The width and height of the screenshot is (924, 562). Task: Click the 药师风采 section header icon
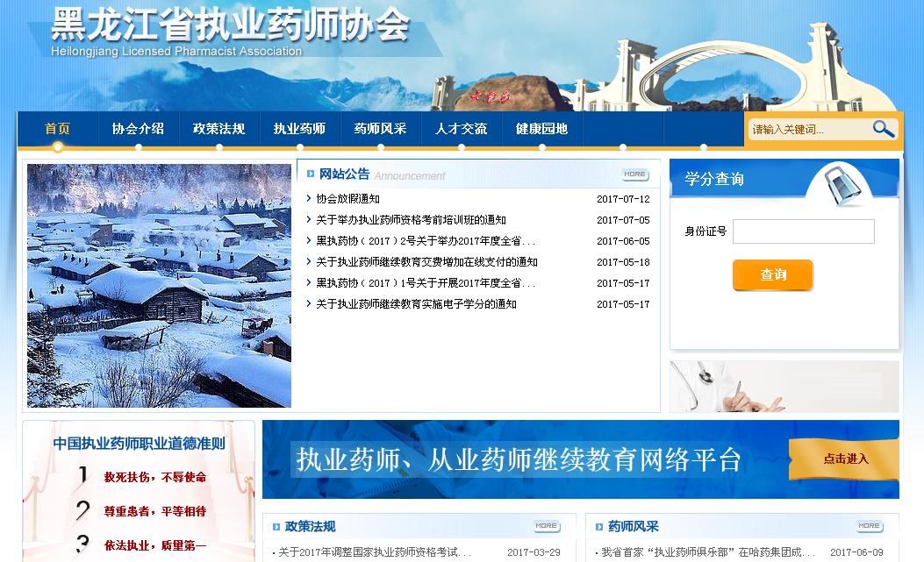(598, 527)
